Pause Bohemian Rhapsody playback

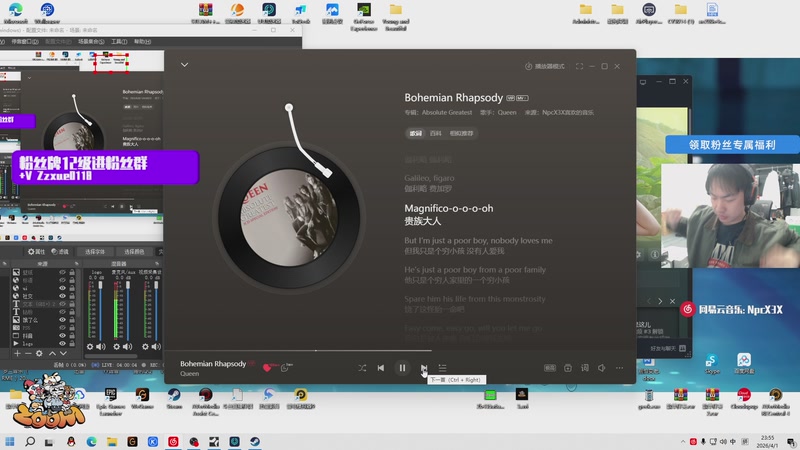402,368
